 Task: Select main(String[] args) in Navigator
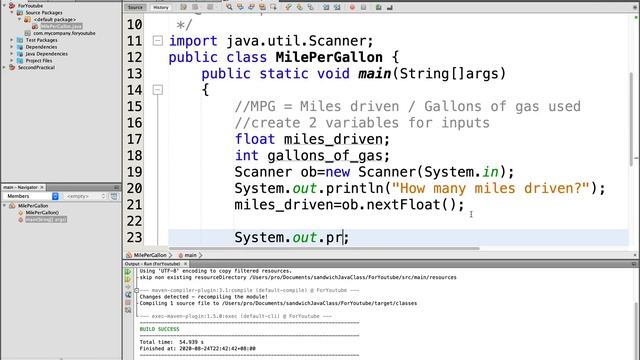point(46,220)
